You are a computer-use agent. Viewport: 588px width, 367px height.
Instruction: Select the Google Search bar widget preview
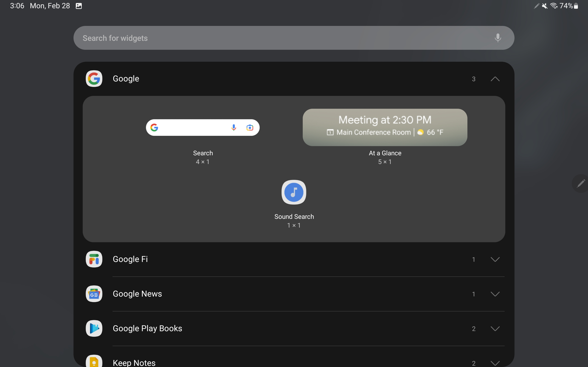click(x=194, y=128)
